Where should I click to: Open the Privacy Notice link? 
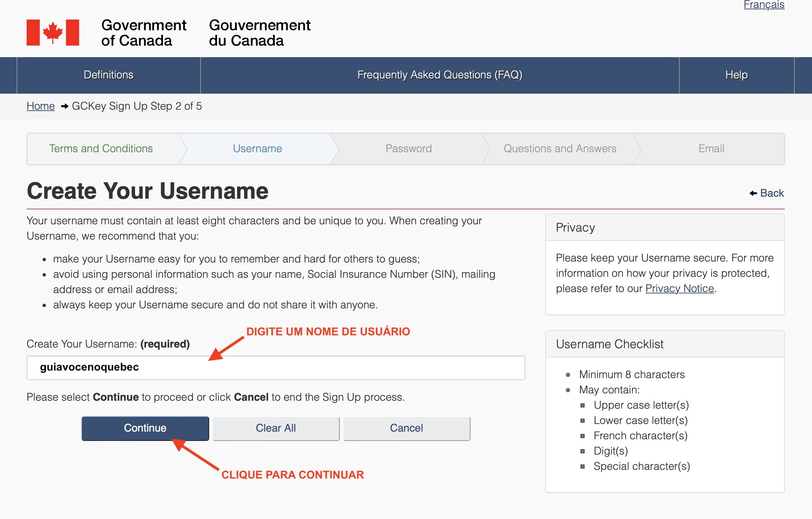click(679, 288)
